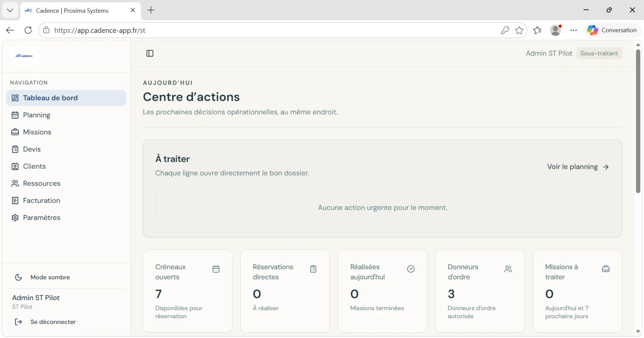Viewport: 644px width, 338px height.
Task: Click the Créneaux ouverts value 7
Action: click(158, 294)
